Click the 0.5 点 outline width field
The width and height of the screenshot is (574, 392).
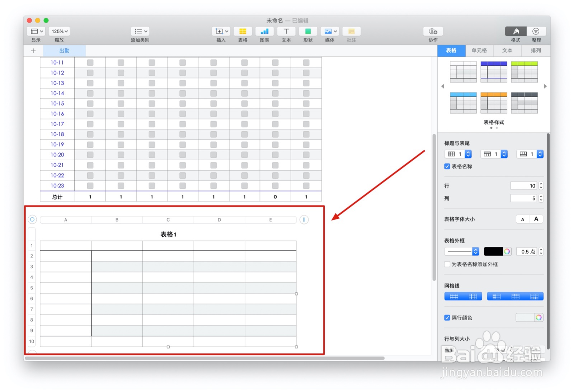pyautogui.click(x=527, y=252)
